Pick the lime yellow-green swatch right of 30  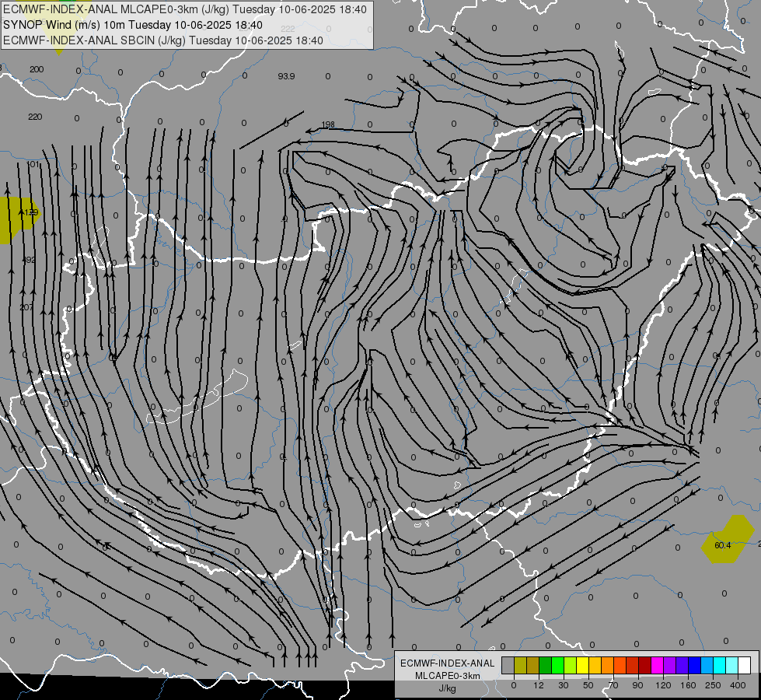pos(571,665)
